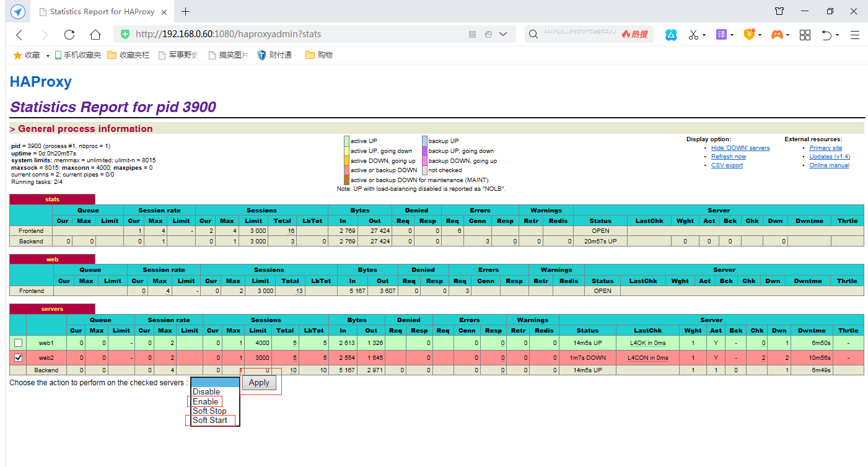Open the 购物 bookmark folder
This screenshot has height=467, width=868.
coord(319,55)
